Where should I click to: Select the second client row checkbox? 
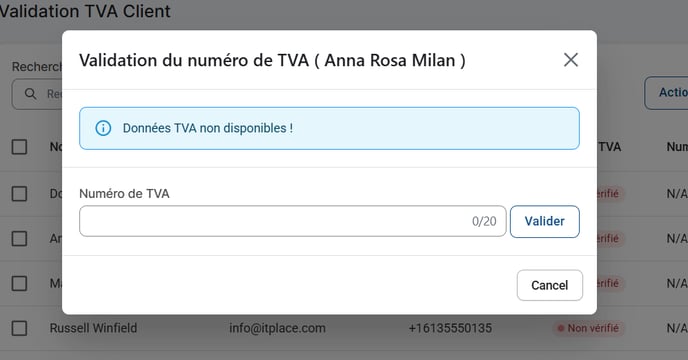[19, 238]
